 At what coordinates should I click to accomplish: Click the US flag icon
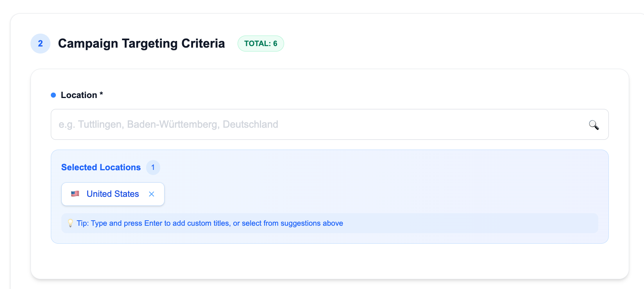tap(75, 194)
